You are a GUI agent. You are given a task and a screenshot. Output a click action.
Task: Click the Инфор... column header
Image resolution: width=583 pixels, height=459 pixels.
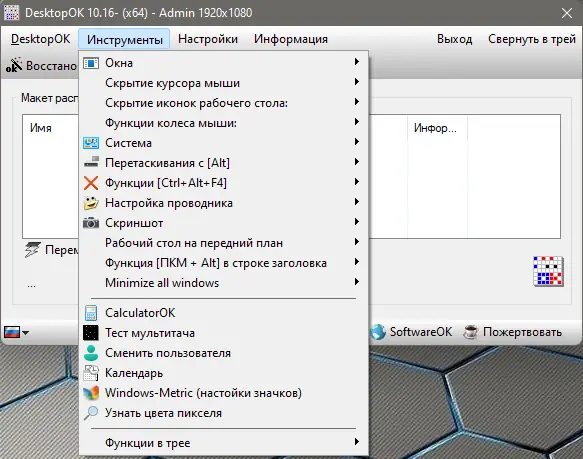pyautogui.click(x=435, y=128)
